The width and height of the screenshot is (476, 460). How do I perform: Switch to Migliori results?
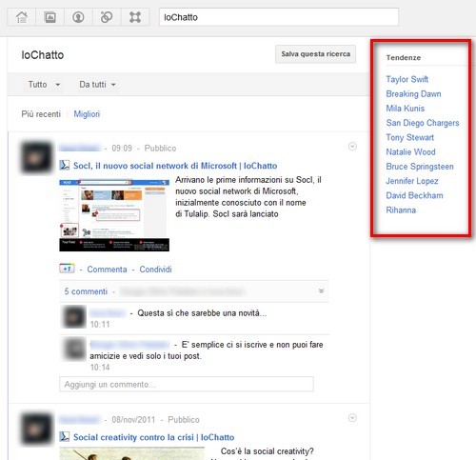(x=87, y=114)
